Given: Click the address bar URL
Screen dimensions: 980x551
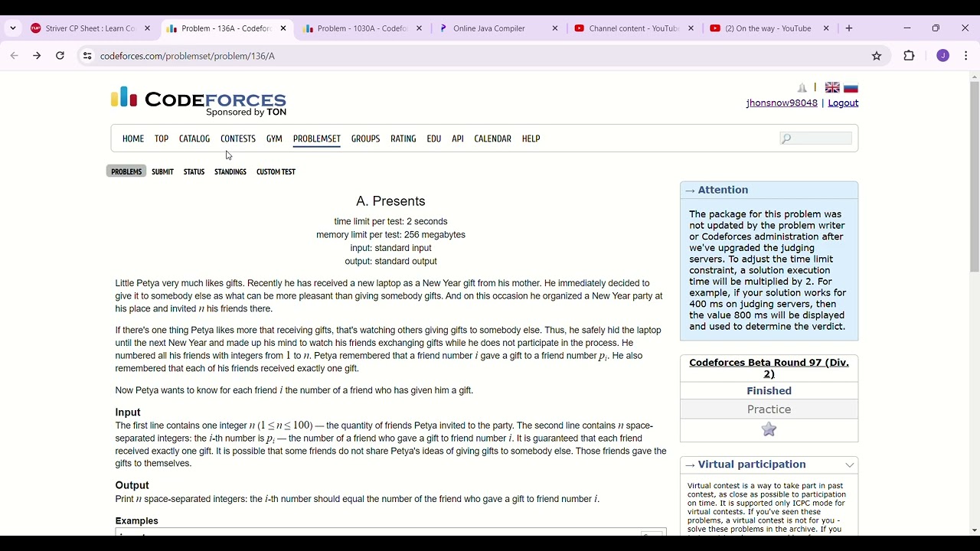Looking at the screenshot, I should click(188, 56).
